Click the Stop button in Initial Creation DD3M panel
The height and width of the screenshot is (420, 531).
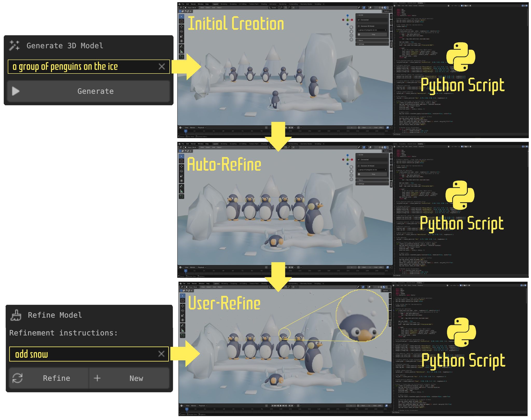[372, 34]
